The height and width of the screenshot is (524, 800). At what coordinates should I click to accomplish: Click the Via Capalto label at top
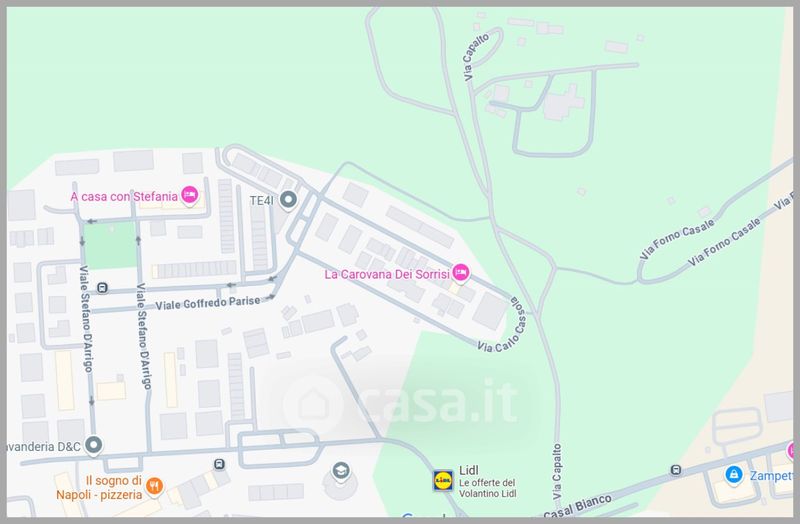point(476,57)
